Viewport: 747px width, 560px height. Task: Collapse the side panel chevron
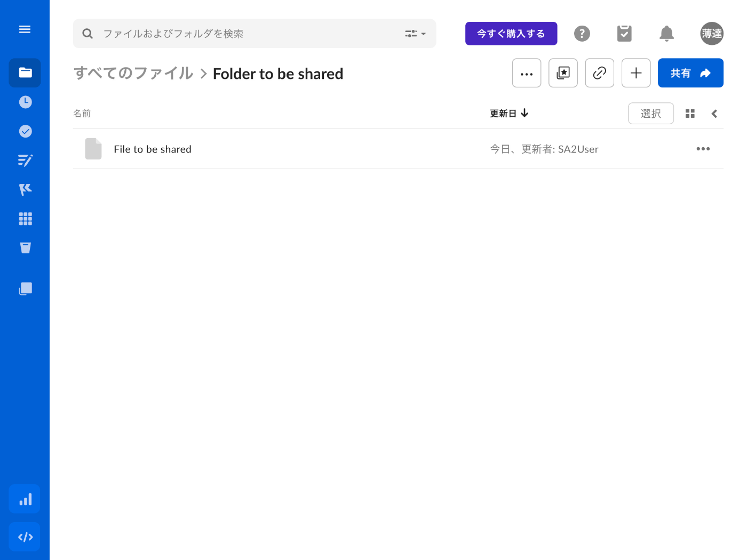[x=714, y=114]
